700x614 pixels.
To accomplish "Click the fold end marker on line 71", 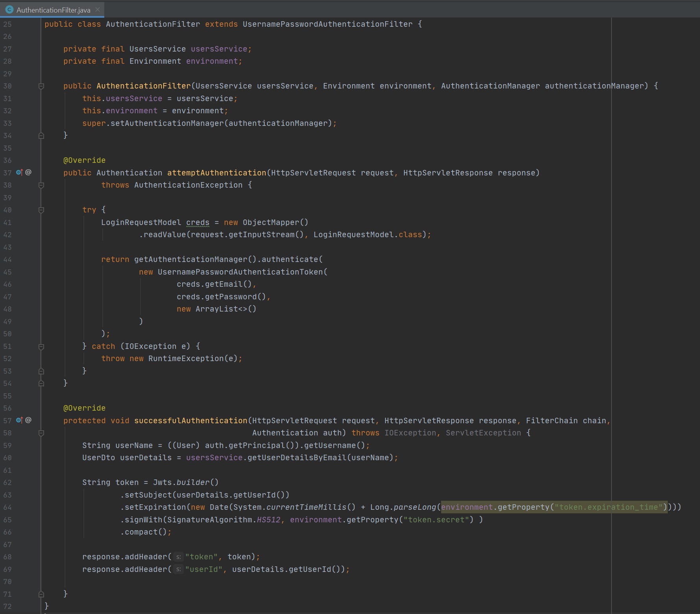I will pos(41,594).
